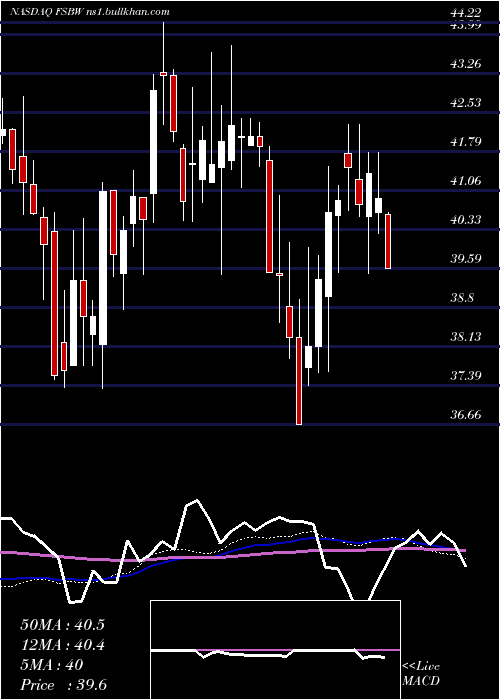Click the '5MA : 40' readout

tap(52, 665)
